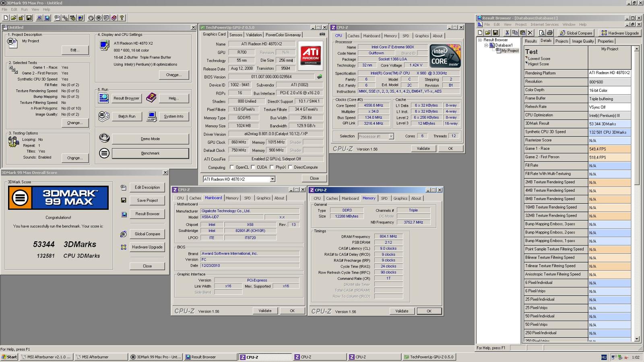Click the Intel Core i7 logo in CPU-Z
Image resolution: width=644 pixels, height=362 pixels.
[x=445, y=56]
